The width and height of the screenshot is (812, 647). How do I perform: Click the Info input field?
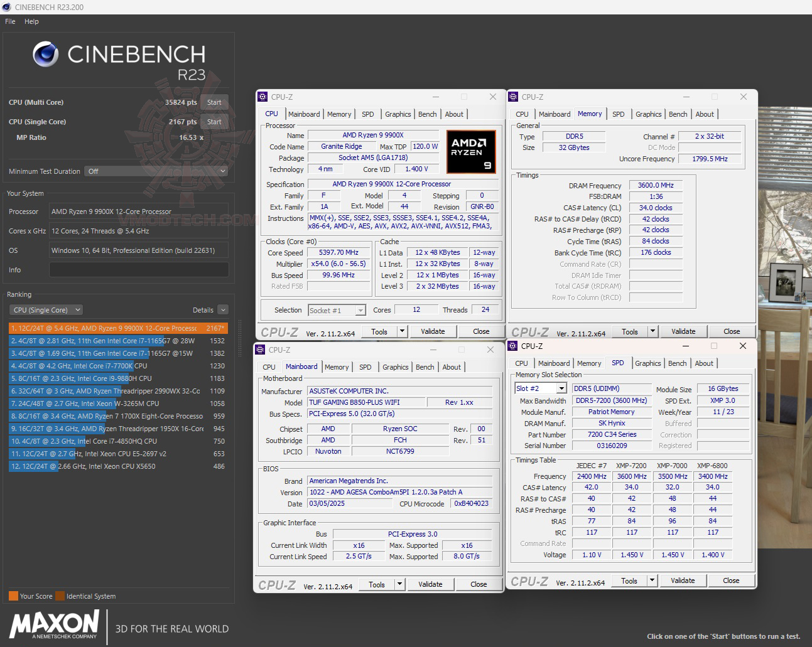click(x=138, y=269)
